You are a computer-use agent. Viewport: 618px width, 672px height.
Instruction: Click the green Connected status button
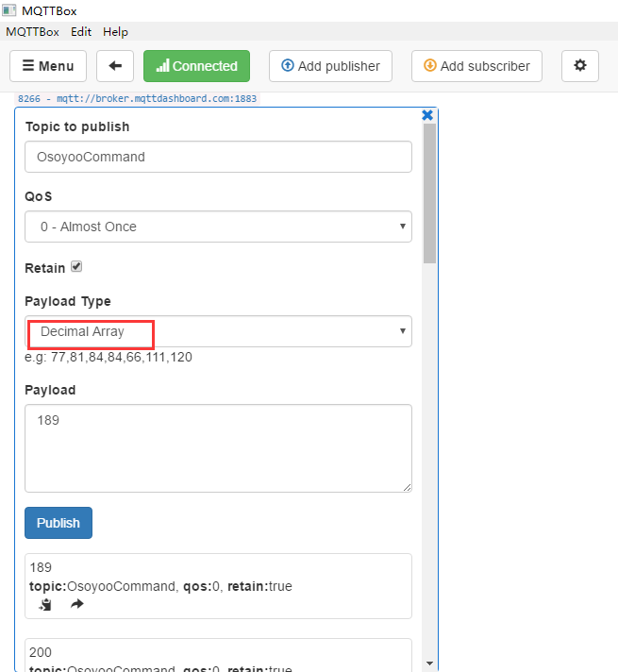(196, 66)
